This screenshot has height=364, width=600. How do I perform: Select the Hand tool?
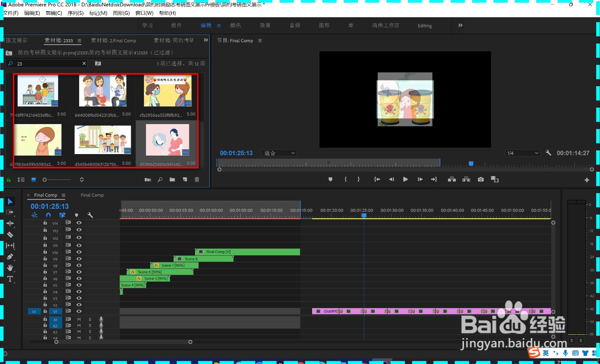[10, 268]
